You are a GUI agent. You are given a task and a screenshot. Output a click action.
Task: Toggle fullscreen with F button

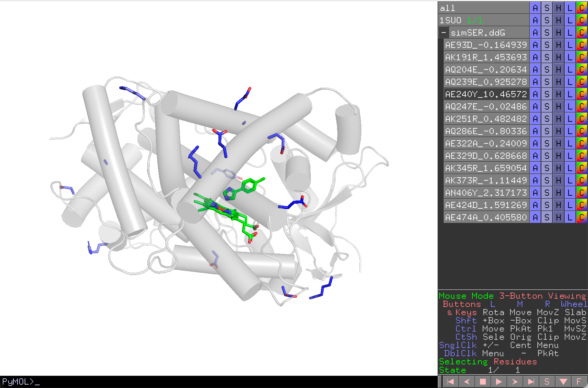(579, 381)
